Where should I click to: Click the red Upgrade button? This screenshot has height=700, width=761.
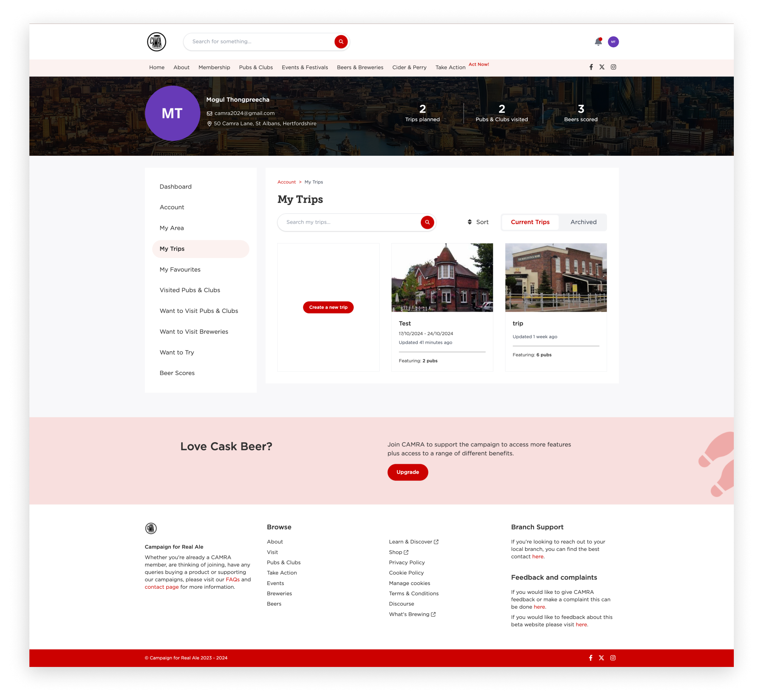point(408,472)
